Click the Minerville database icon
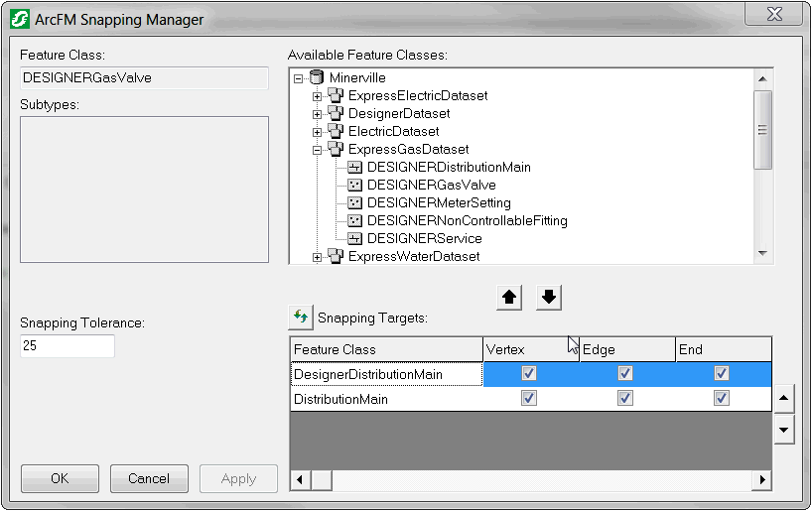Viewport: 812px width, 511px height. point(317,77)
